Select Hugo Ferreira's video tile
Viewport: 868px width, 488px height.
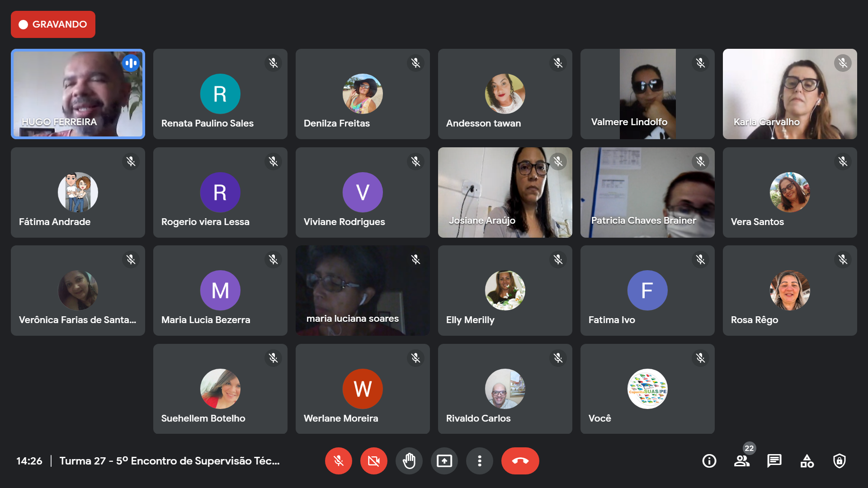pyautogui.click(x=78, y=94)
